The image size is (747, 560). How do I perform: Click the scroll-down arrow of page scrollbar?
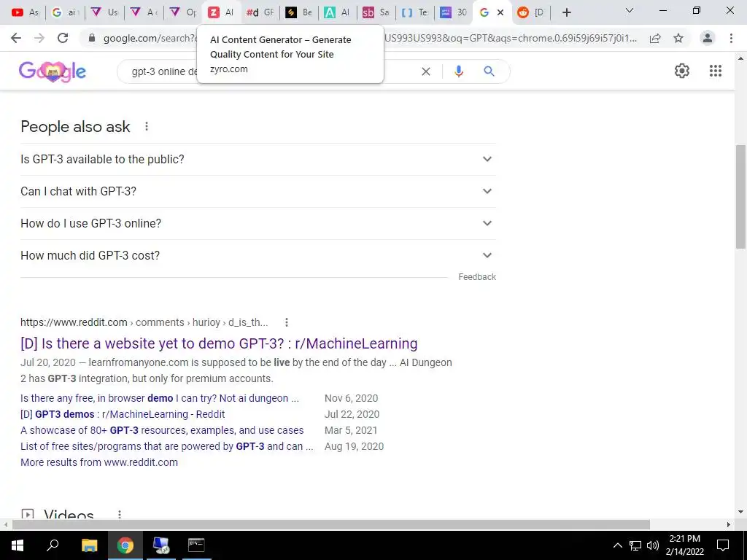tap(740, 512)
